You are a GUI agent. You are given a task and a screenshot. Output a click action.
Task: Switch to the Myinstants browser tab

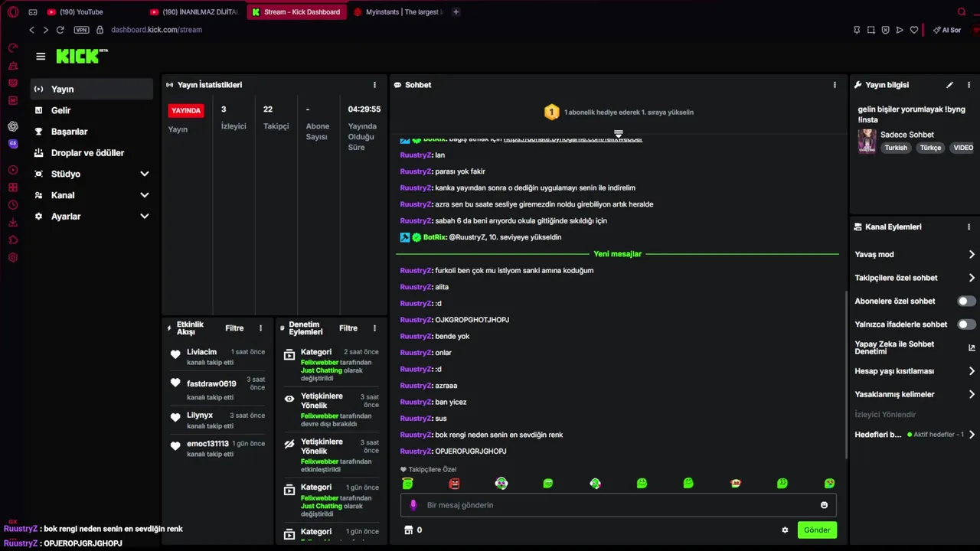398,11
